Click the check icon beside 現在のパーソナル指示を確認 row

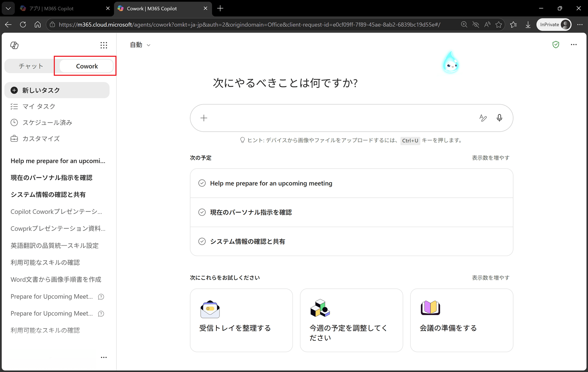(x=202, y=212)
